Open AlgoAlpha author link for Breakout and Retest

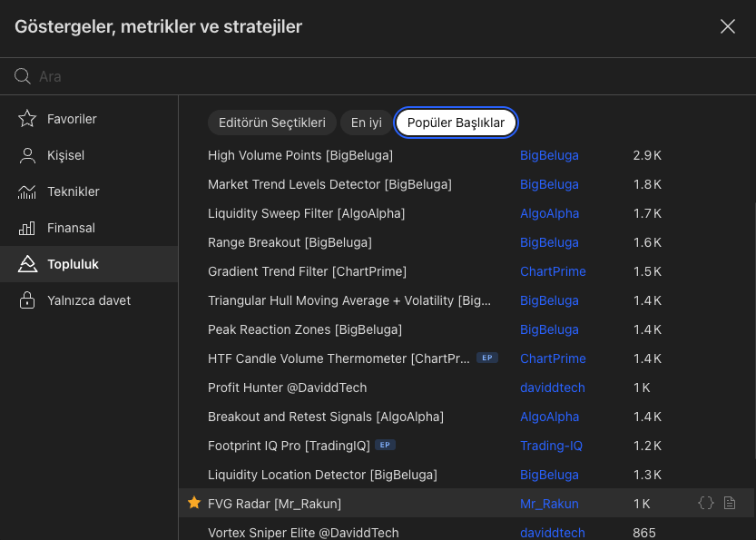[550, 416]
